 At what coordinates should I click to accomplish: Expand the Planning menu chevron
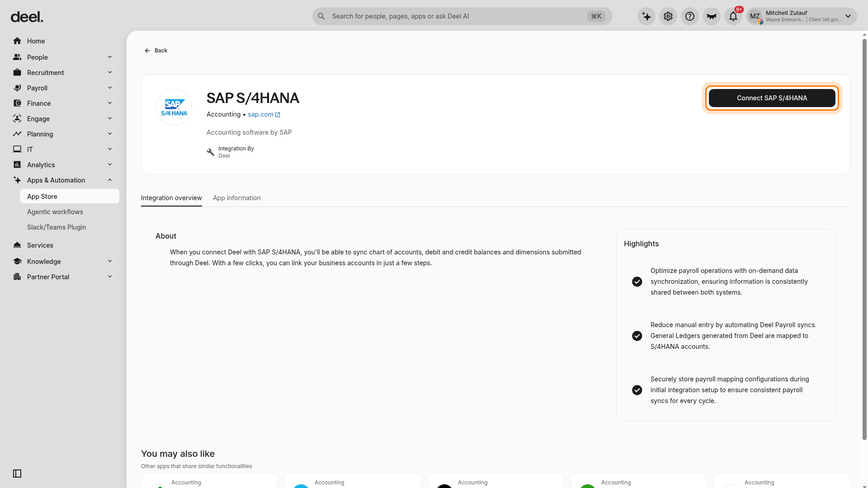[110, 134]
